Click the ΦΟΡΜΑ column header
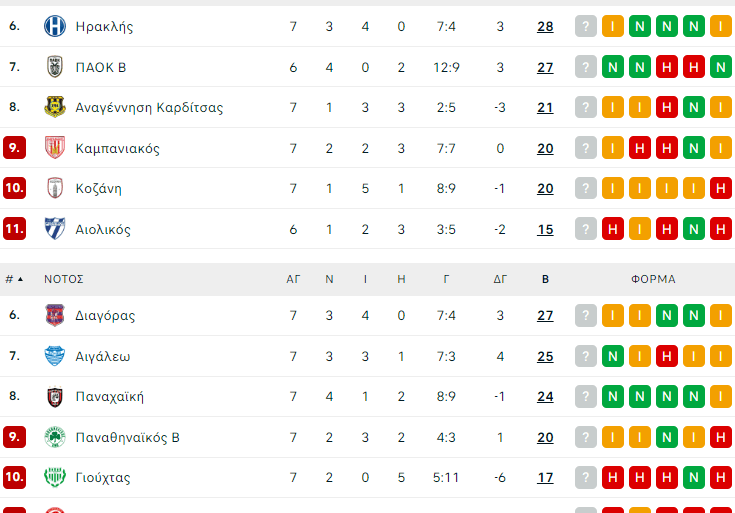735x513 pixels. point(653,280)
